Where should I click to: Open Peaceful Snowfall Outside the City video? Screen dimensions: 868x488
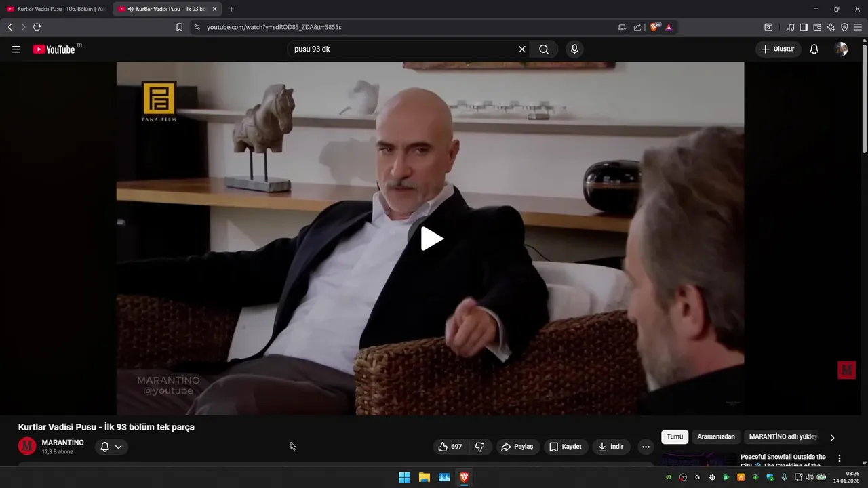coord(783,460)
